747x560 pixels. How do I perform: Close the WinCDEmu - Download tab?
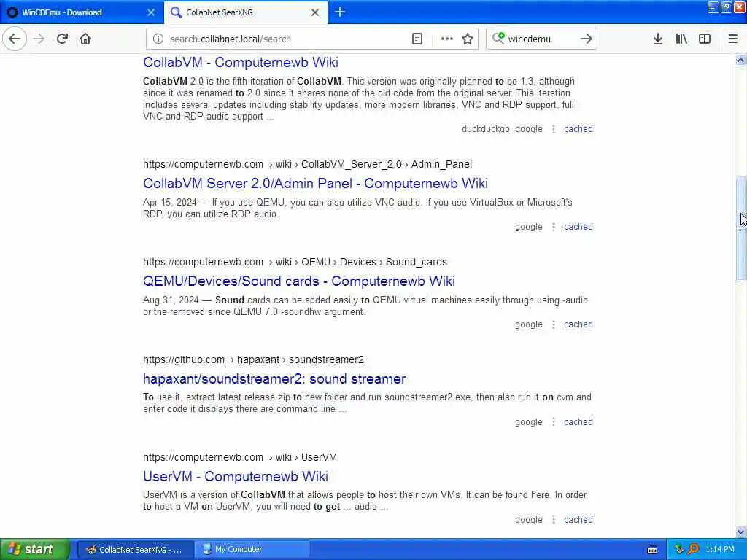(x=151, y=12)
